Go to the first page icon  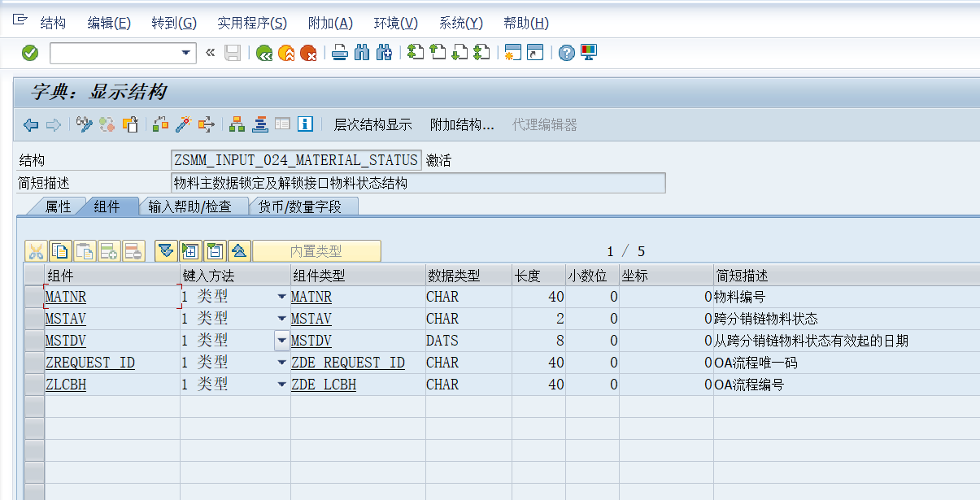point(416,53)
